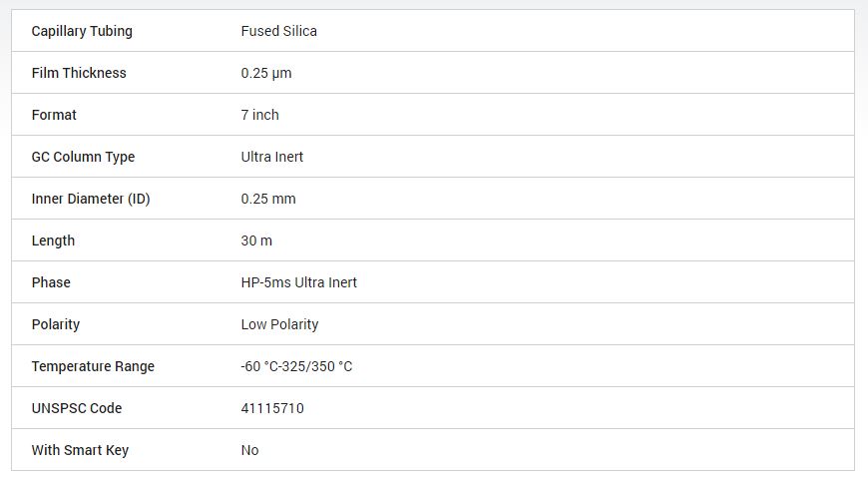
Task: Click the Inner Diameter (ID) label
Action: pyautogui.click(x=91, y=199)
